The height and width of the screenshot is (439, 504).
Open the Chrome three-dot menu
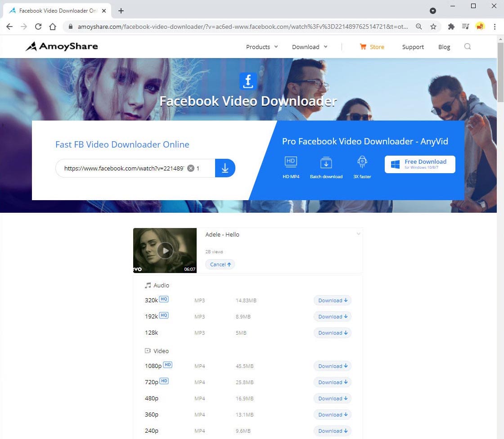(x=495, y=27)
